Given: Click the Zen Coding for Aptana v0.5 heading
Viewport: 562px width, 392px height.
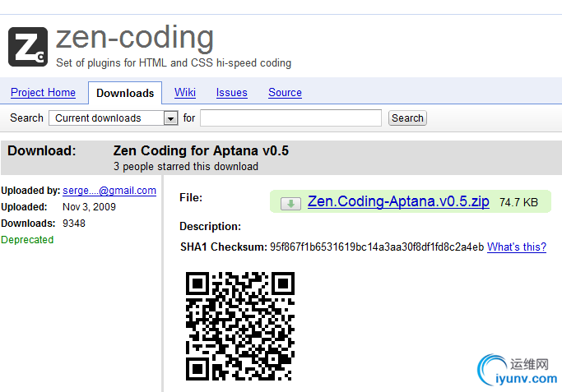Looking at the screenshot, I should pos(201,150).
